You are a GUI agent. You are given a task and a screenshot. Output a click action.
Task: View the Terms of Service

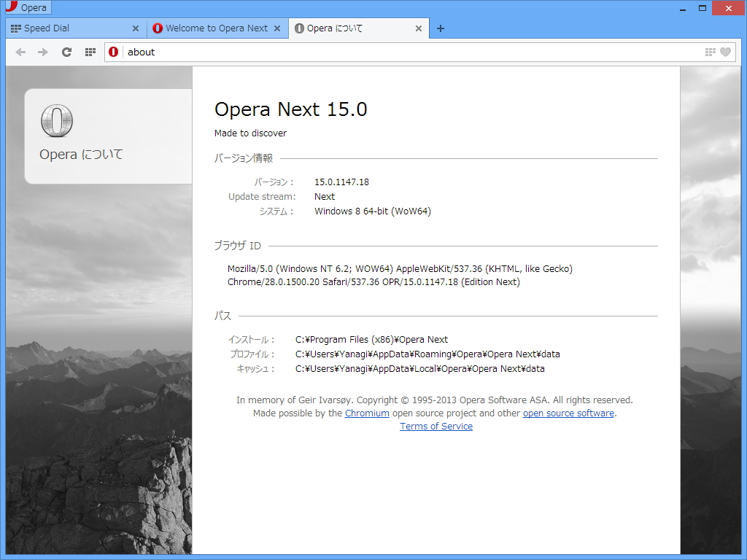click(436, 426)
